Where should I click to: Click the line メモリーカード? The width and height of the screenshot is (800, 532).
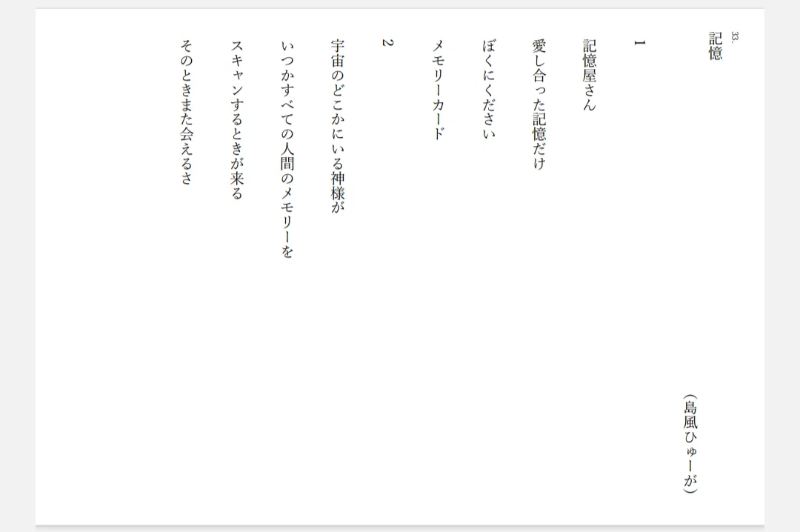coord(439,90)
